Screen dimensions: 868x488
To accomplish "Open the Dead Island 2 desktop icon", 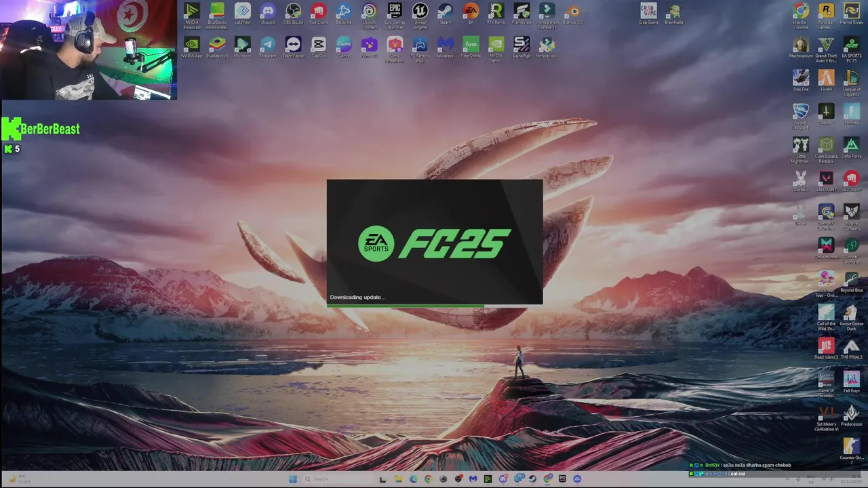I will 826,349.
